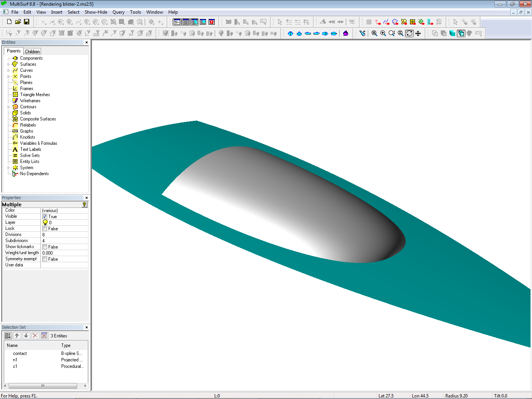Expand the Curves tree node
532x399 pixels.
tap(9, 70)
